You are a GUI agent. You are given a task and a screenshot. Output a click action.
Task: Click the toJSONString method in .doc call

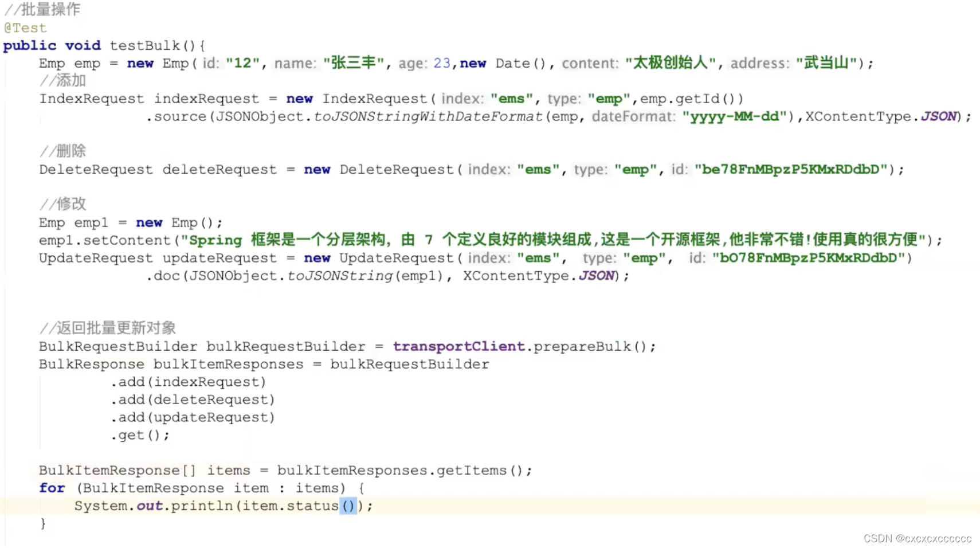pyautogui.click(x=340, y=276)
